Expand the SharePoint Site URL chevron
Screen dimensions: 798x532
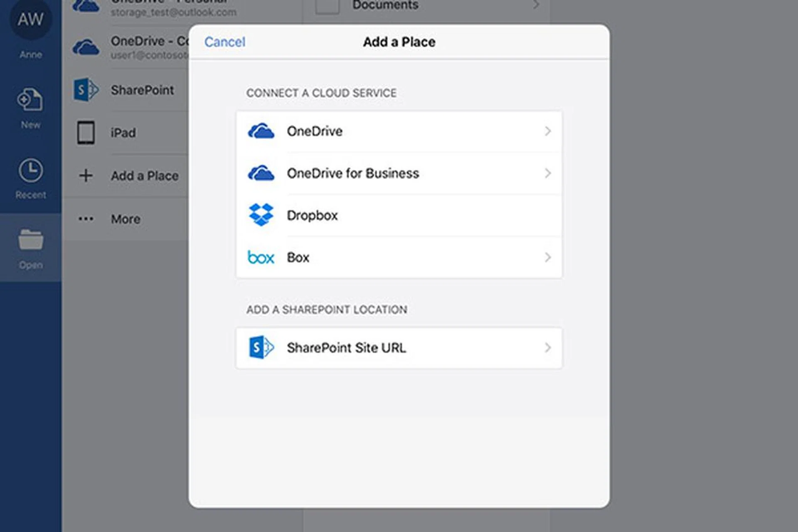coord(547,347)
